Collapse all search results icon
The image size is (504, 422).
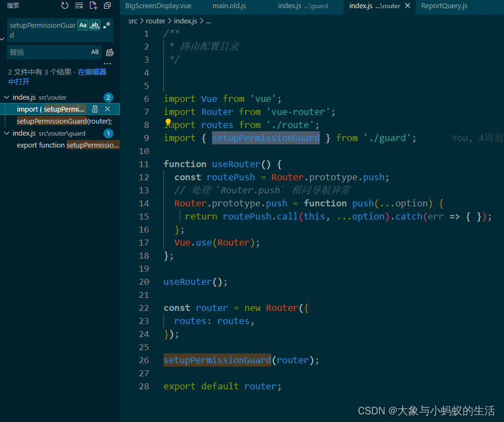(107, 5)
